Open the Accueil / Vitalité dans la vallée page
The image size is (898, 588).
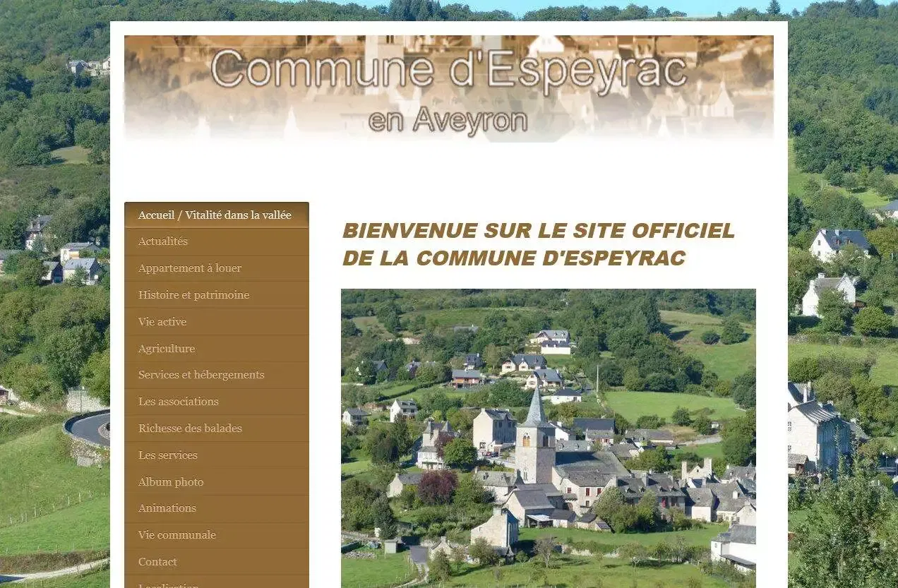click(x=215, y=215)
